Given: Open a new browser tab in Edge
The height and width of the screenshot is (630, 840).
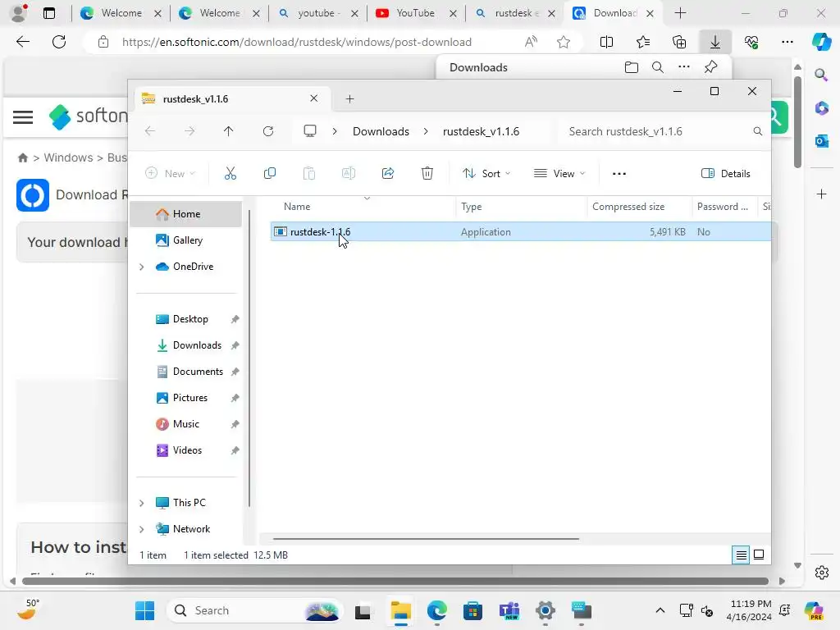Looking at the screenshot, I should tap(680, 13).
